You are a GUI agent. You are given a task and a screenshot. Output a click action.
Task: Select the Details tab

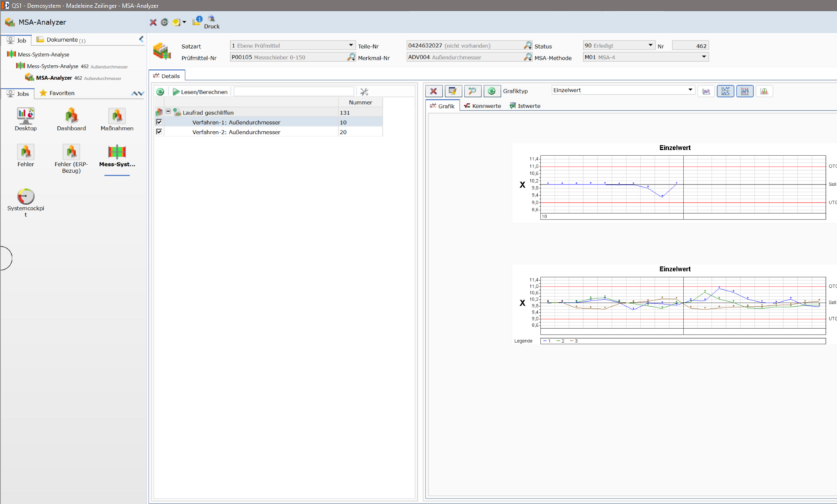pos(167,75)
